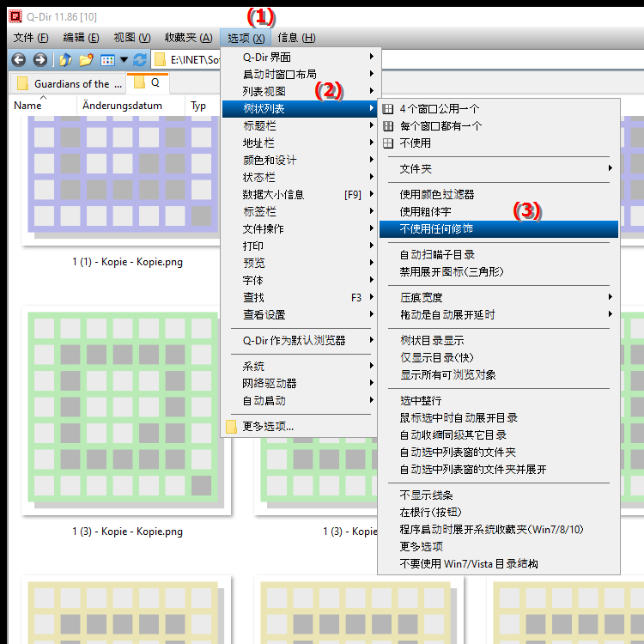
Task: Select 树状目录显示 mode
Action: click(x=499, y=341)
